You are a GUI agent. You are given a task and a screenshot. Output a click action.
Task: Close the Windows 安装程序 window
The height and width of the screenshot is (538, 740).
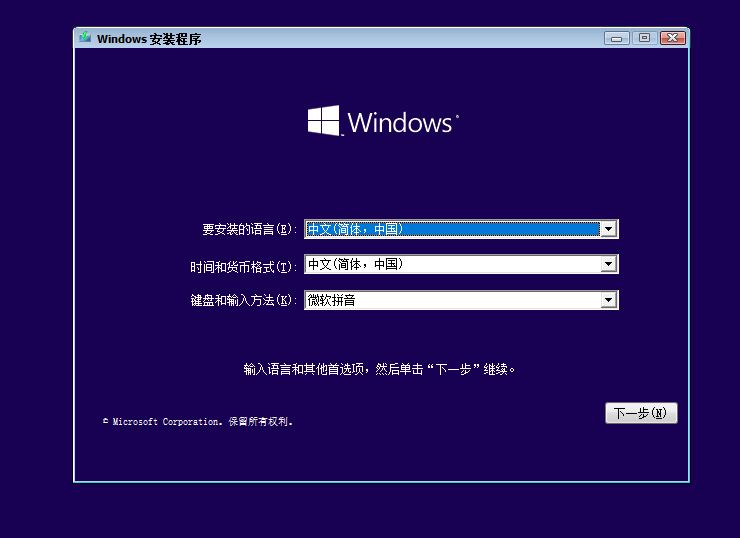(672, 38)
